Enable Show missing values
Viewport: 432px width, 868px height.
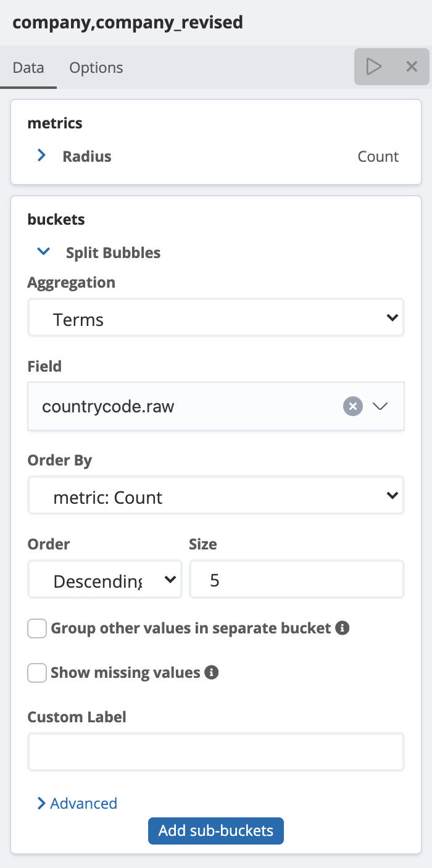pyautogui.click(x=36, y=672)
